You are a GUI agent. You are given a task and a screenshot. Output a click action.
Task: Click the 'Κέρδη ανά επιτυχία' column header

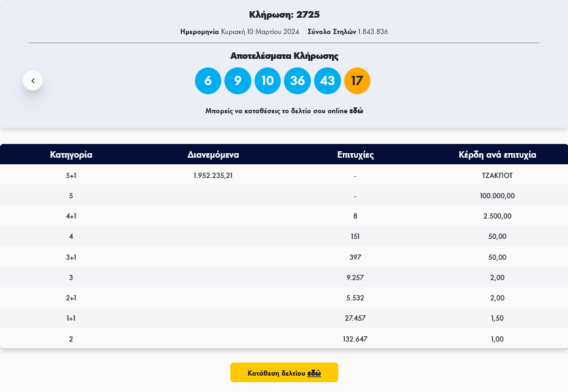(497, 155)
